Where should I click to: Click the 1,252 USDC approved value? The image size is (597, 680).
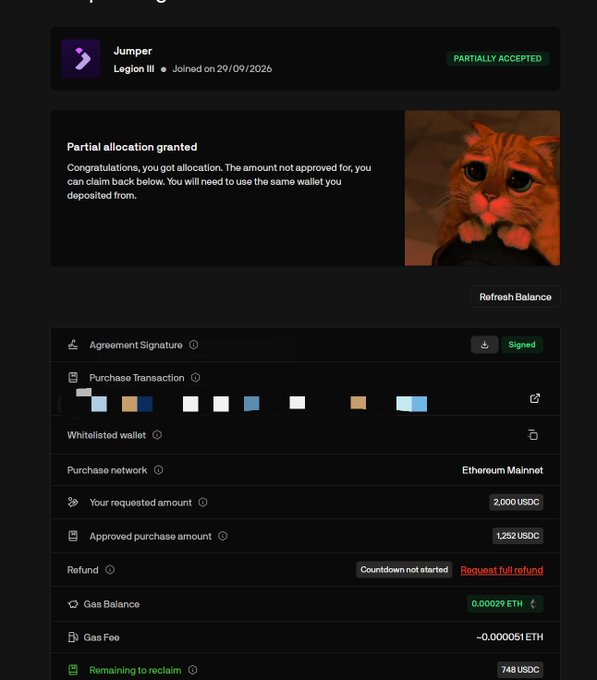[517, 536]
